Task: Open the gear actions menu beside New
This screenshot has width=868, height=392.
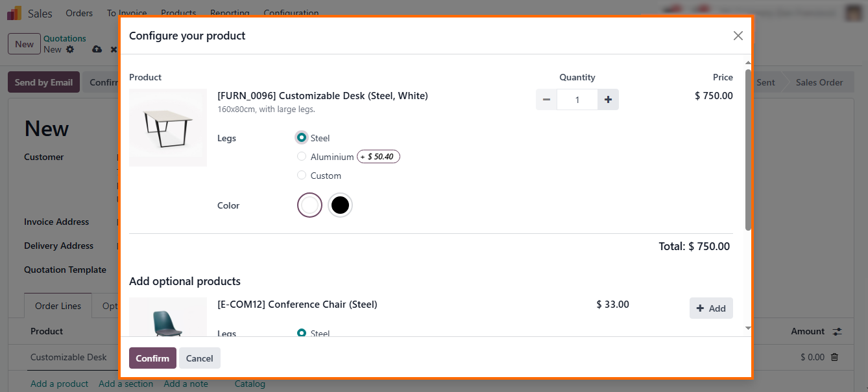Action: click(x=70, y=49)
